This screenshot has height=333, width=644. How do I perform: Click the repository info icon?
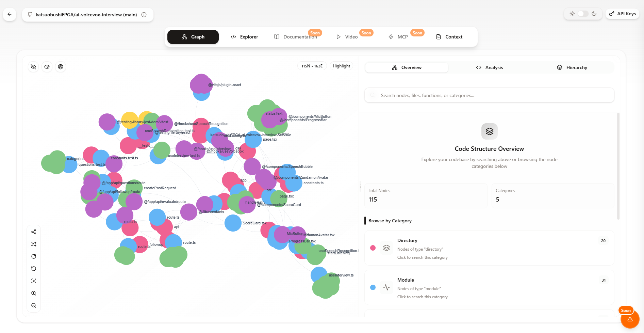click(144, 15)
